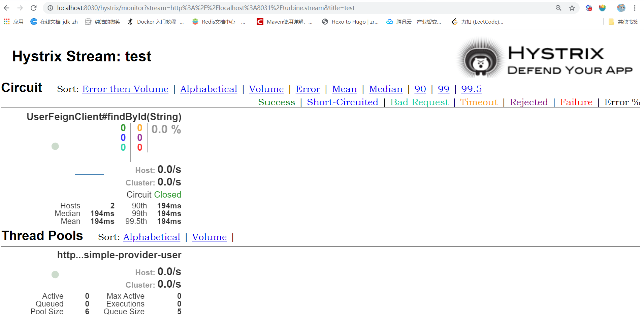Viewport: 644px width, 320px height.
Task: Sort circuits by Error then Volume
Action: click(125, 89)
